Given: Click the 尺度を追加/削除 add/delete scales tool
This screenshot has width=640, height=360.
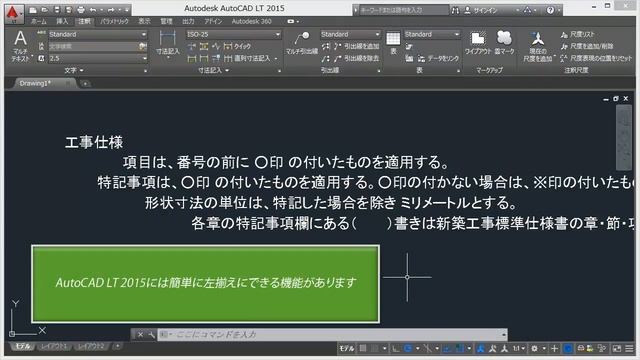Looking at the screenshot, I should [x=587, y=46].
